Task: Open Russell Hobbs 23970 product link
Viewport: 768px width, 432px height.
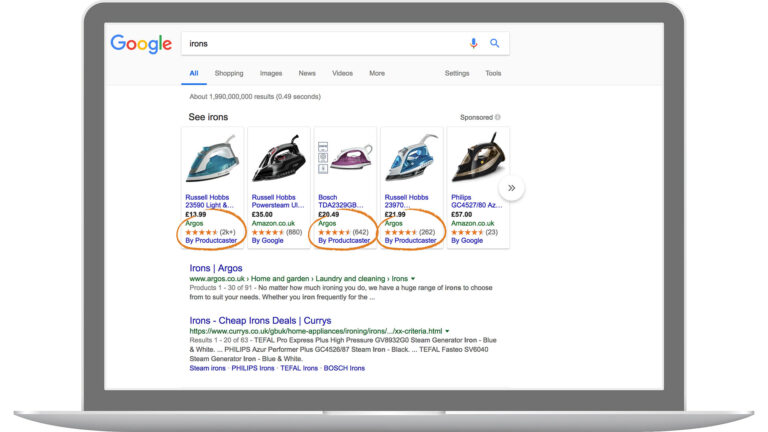Action: coord(406,201)
